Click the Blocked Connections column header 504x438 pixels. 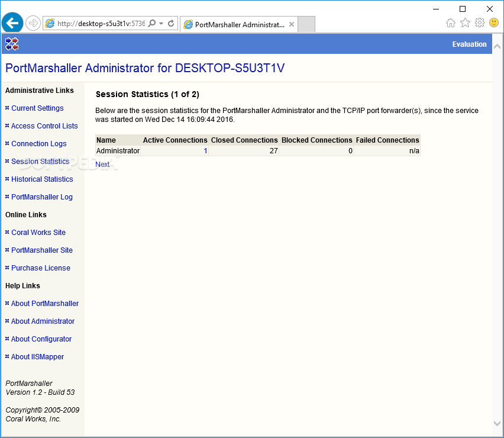316,140
